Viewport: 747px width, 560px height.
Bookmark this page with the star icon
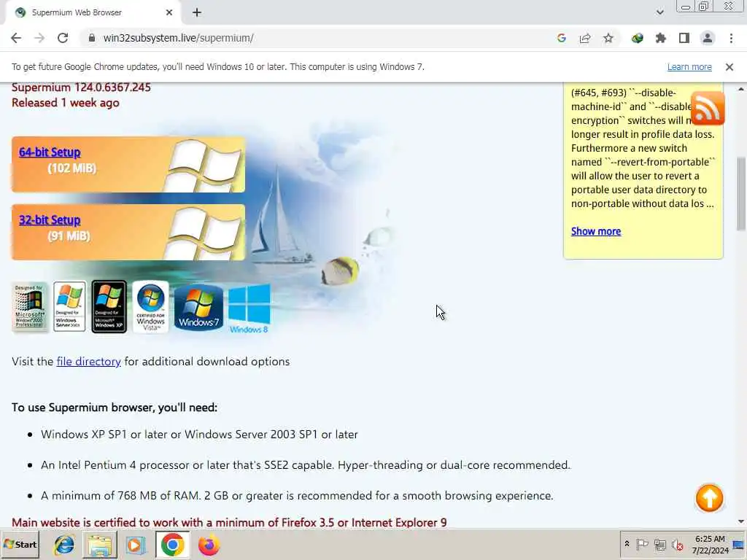point(608,38)
